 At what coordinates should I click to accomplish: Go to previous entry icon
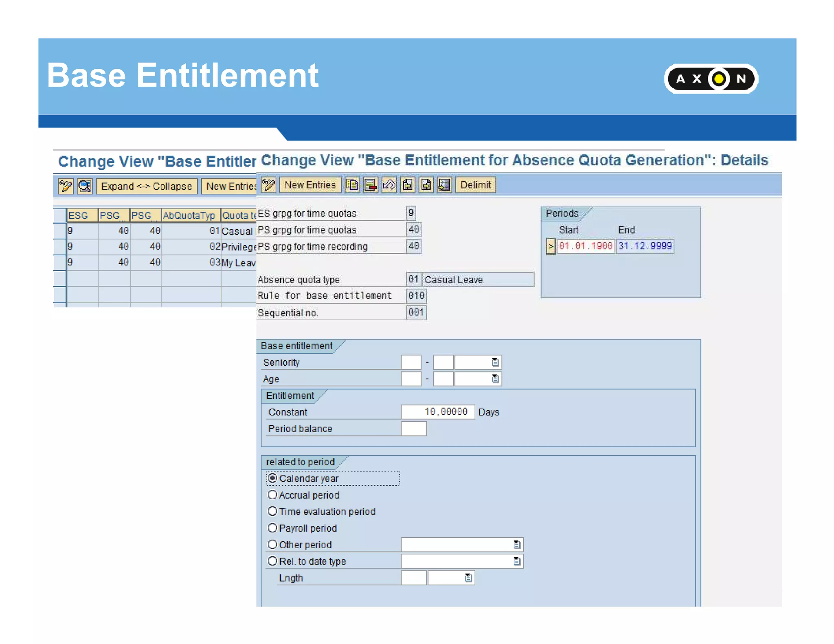click(x=408, y=185)
